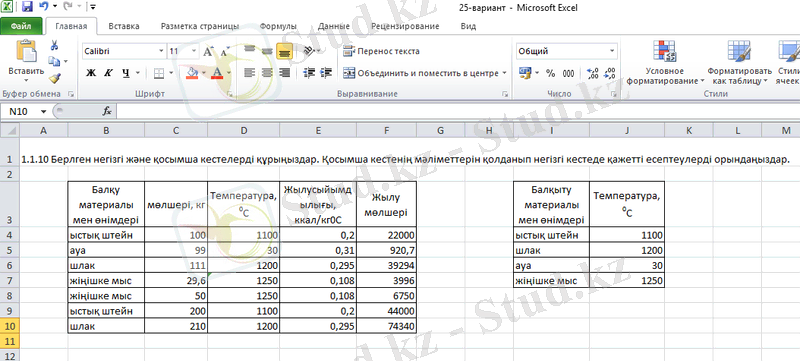This screenshot has height=361, width=800.
Task: Open Буфер обмена group dialog launcher
Action: tap(70, 94)
